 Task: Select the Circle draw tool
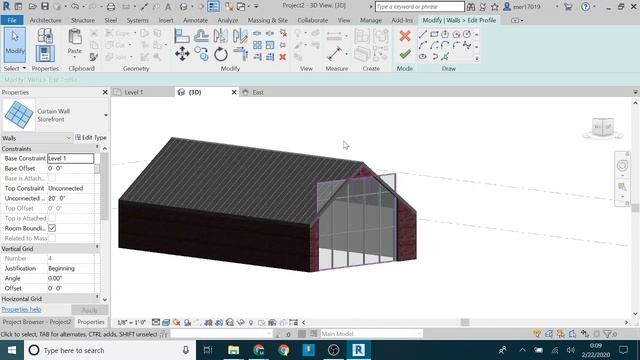467,34
